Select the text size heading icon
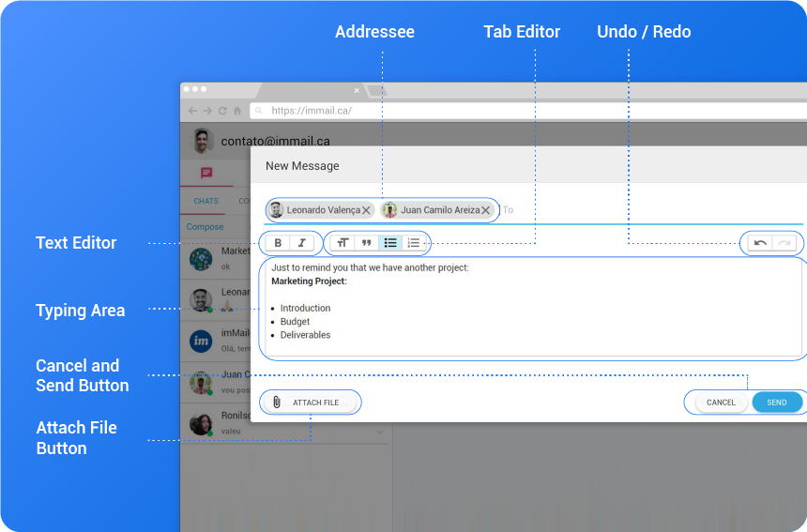The height and width of the screenshot is (532, 807). 343,243
